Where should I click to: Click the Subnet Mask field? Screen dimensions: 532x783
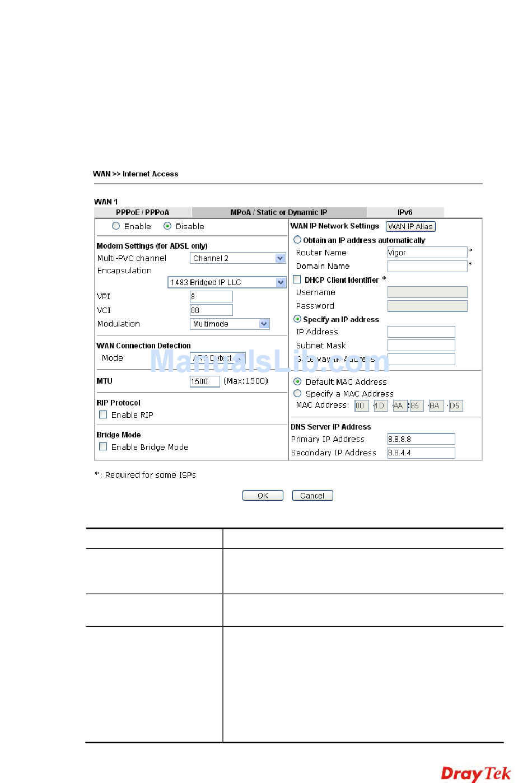pyautogui.click(x=421, y=345)
